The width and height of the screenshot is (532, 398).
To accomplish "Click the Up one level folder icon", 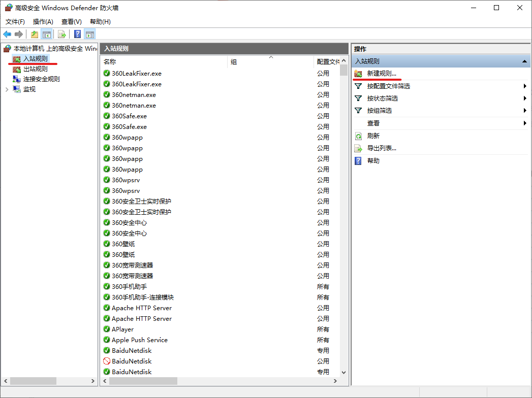I will pyautogui.click(x=34, y=34).
